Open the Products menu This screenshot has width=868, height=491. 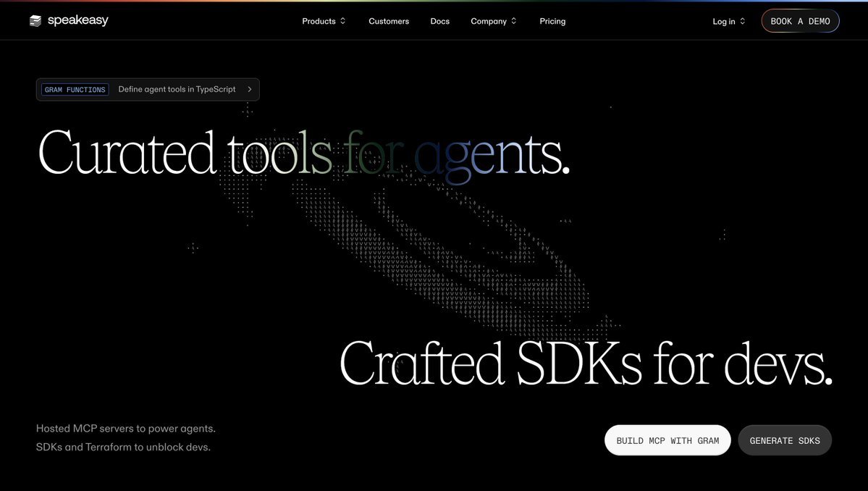click(319, 21)
